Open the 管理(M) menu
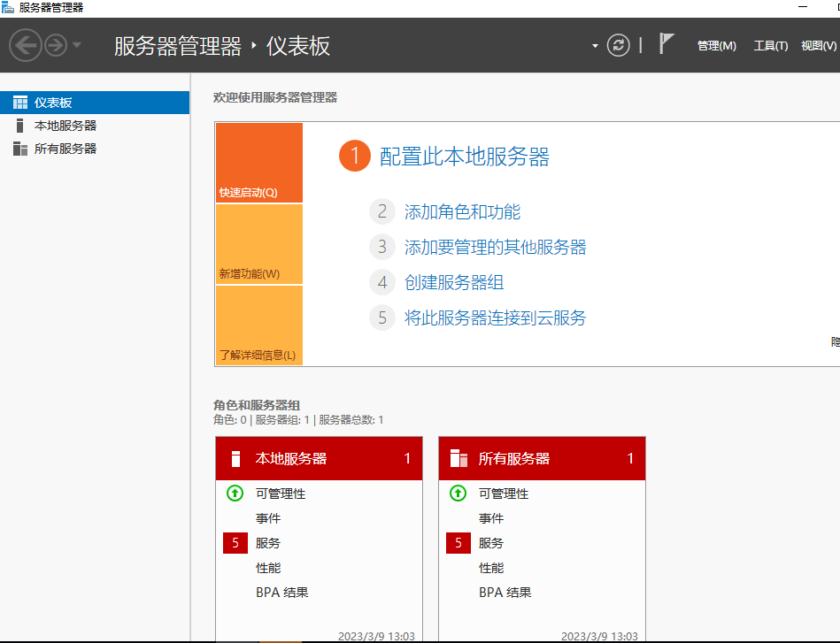The height and width of the screenshot is (643, 840). [x=717, y=46]
